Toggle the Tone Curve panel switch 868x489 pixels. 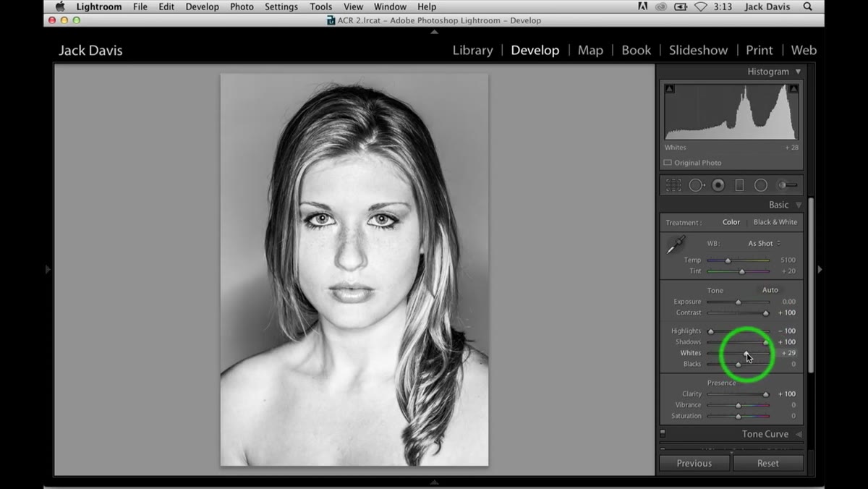[663, 434]
